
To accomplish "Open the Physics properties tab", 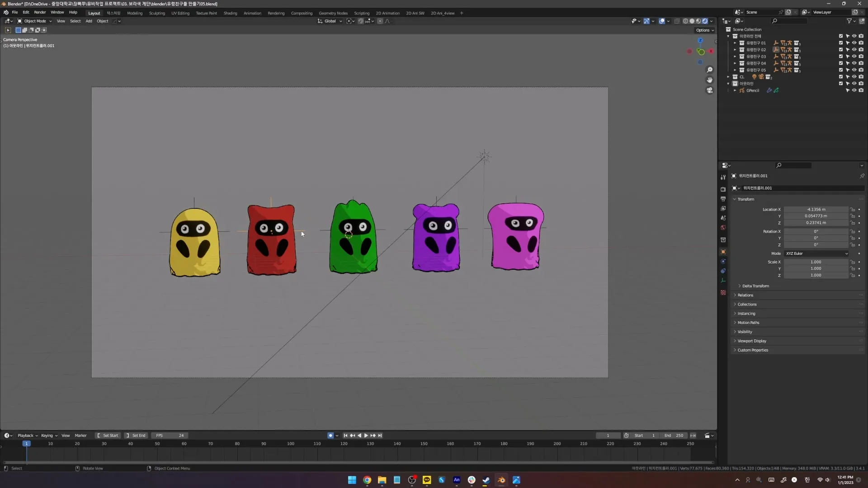I will pyautogui.click(x=723, y=262).
